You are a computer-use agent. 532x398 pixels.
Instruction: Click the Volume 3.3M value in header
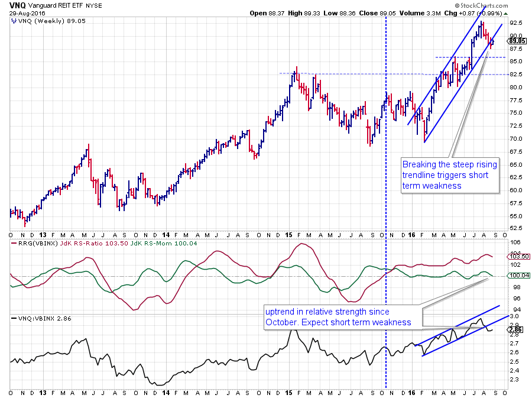[x=420, y=13]
